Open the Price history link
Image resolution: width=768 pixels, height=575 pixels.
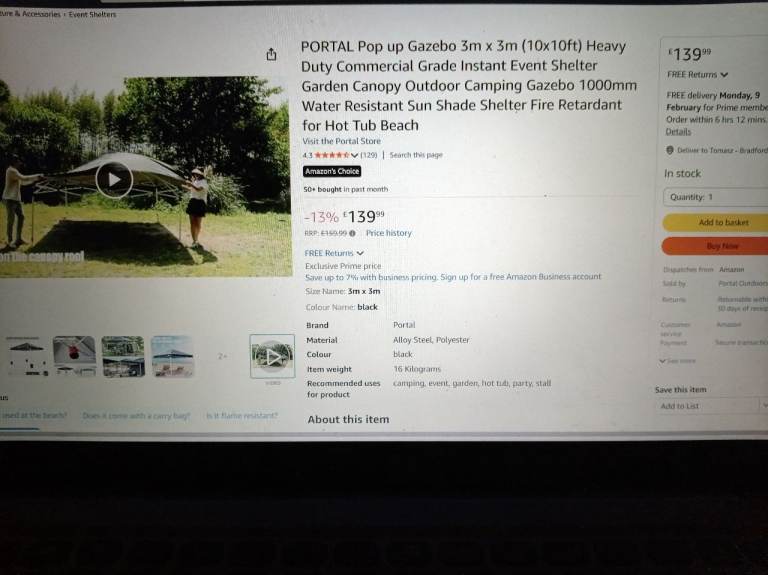[389, 233]
